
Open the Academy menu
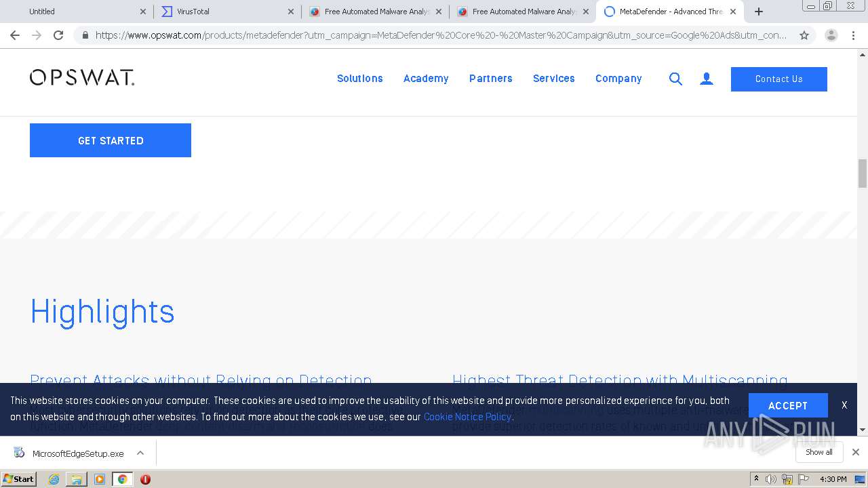(x=426, y=79)
